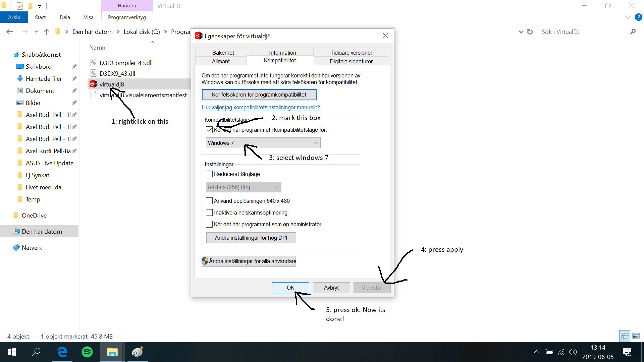Select virtualdj8.visualelementsmanifest file
Screen dimensions: 644x362
click(143, 95)
